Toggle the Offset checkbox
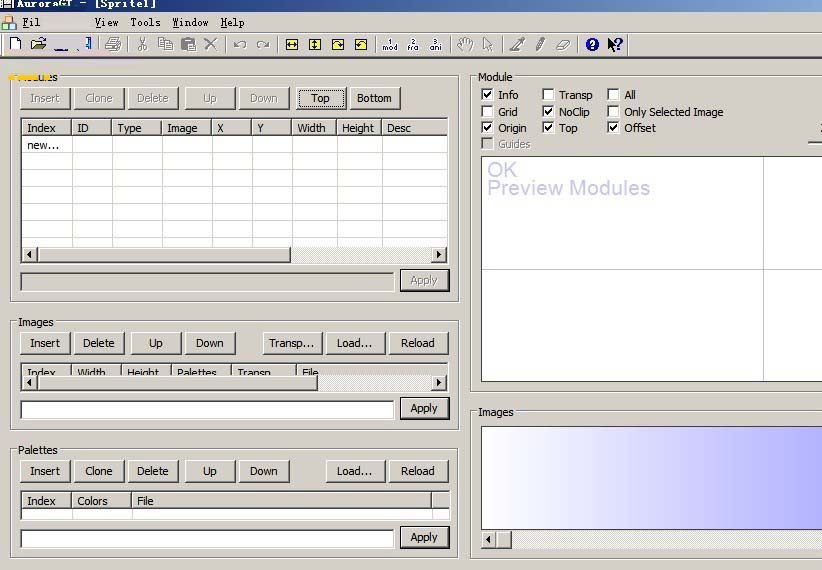The image size is (822, 570). pos(613,127)
